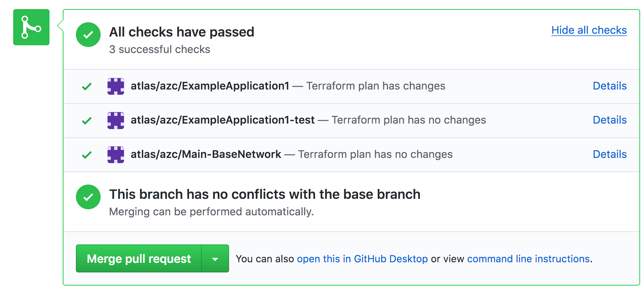
Task: Open Details for atlas/azc/ExampleApplication1
Action: (609, 86)
